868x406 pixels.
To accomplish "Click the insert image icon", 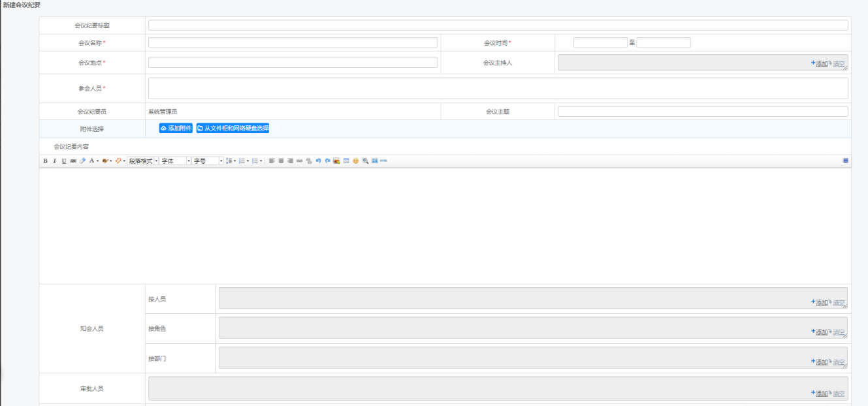I will pyautogui.click(x=337, y=161).
